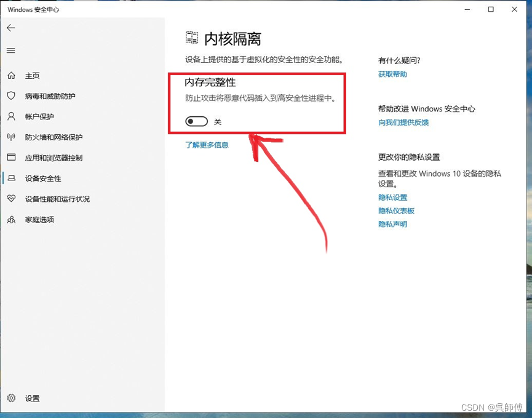Open 防火墙和网络保护 section
This screenshot has width=532, height=418.
[x=54, y=137]
